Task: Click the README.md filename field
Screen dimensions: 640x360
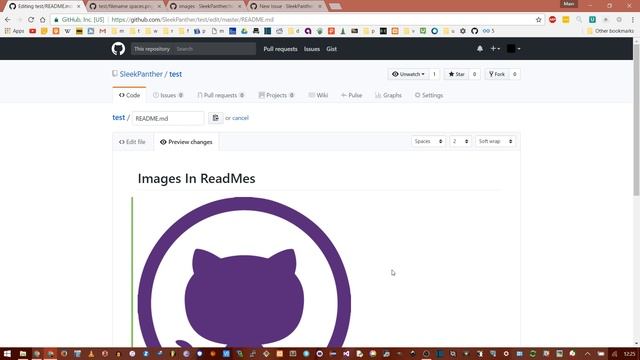Action: tap(168, 118)
